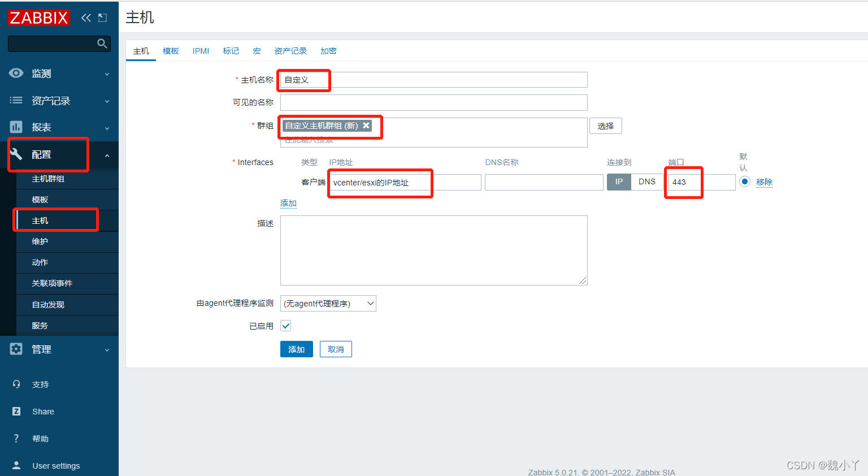The image size is (868, 476).
Task: Click the headset icon for 支持
Action: 16,384
